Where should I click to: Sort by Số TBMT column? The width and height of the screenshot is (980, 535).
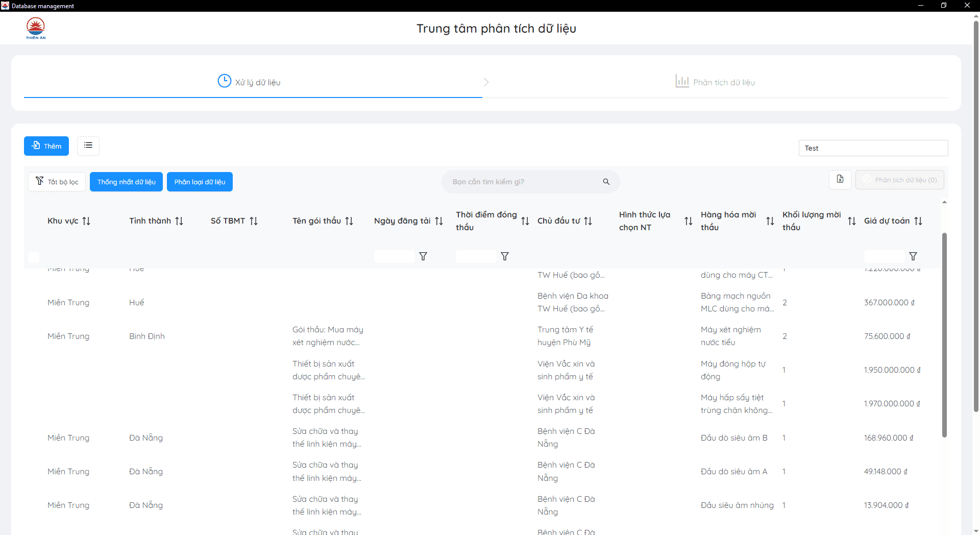(x=254, y=221)
